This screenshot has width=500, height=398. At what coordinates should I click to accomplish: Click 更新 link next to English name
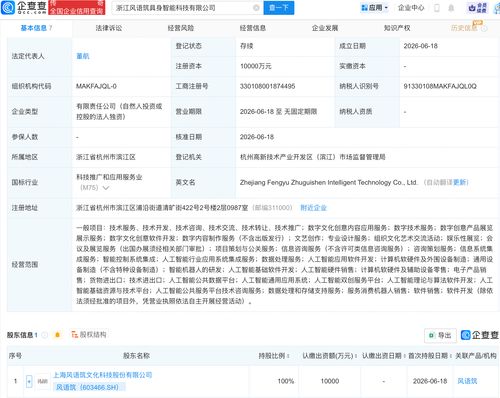click(x=460, y=182)
